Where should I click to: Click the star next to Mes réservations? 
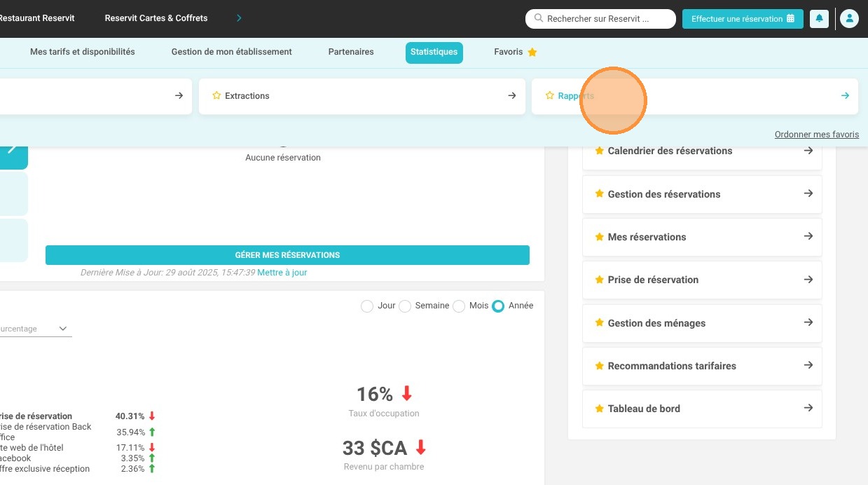coord(599,237)
